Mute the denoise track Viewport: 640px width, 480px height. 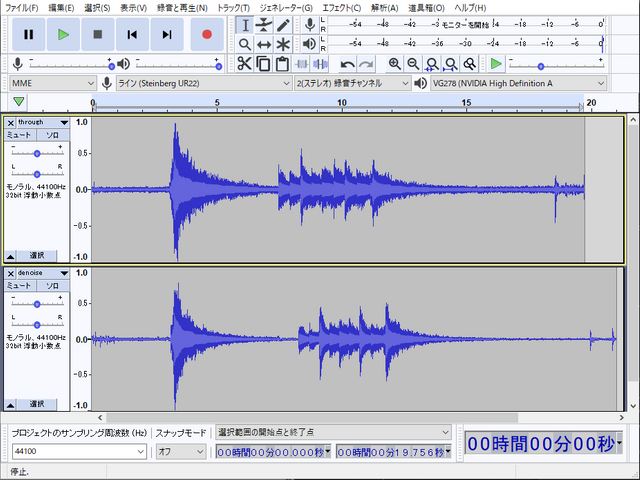(x=19, y=285)
